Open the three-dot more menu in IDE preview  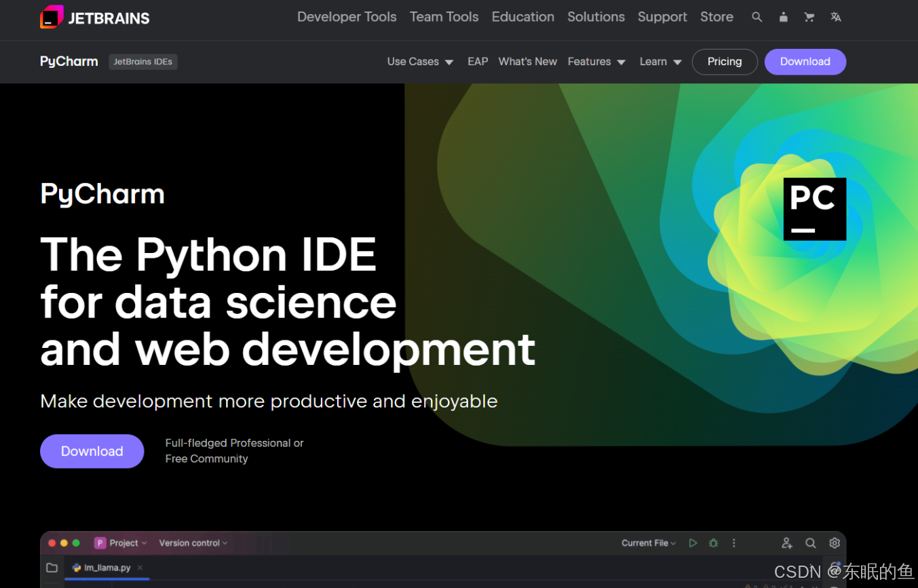(733, 543)
